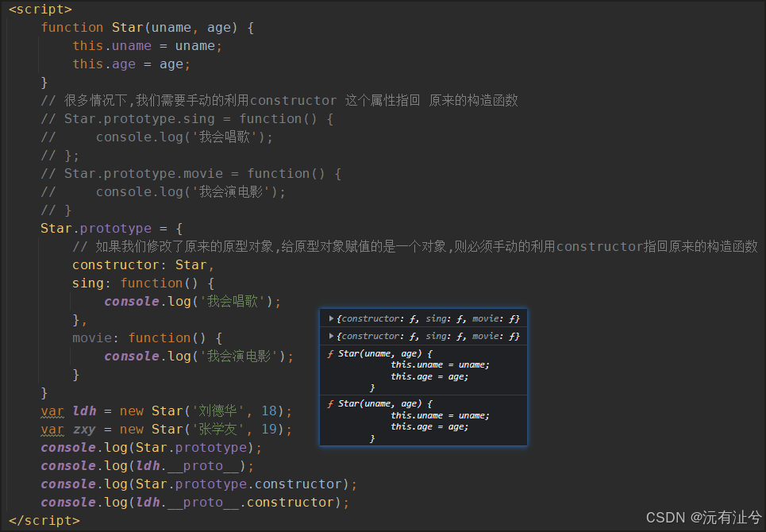This screenshot has height=532, width=766.
Task: Click 'this.age = age;' in the editor's Star function
Action: 132,64
